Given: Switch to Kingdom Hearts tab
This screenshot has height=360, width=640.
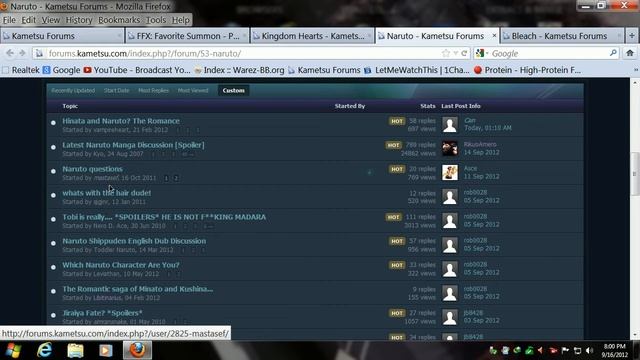Looking at the screenshot, I should coord(312,36).
